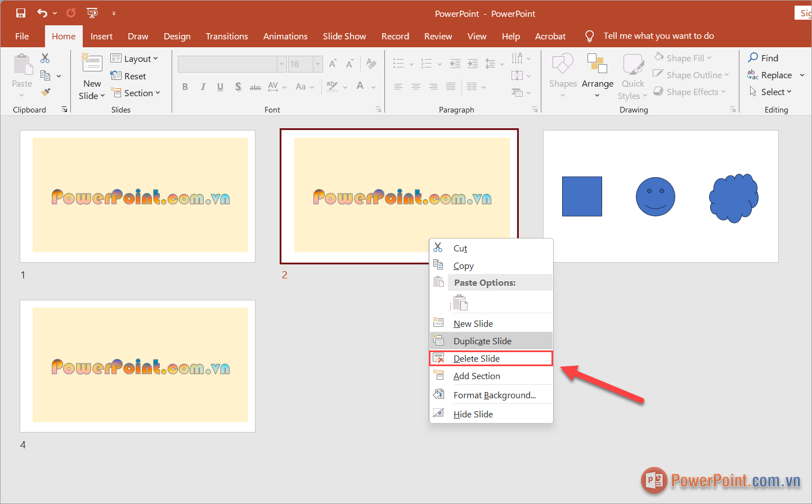This screenshot has height=504, width=812.
Task: Click the paste option icon in context menu
Action: click(x=460, y=303)
